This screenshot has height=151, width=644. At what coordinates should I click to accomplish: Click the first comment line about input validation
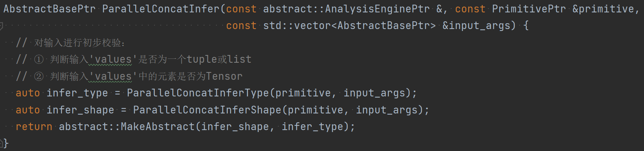tap(70, 43)
